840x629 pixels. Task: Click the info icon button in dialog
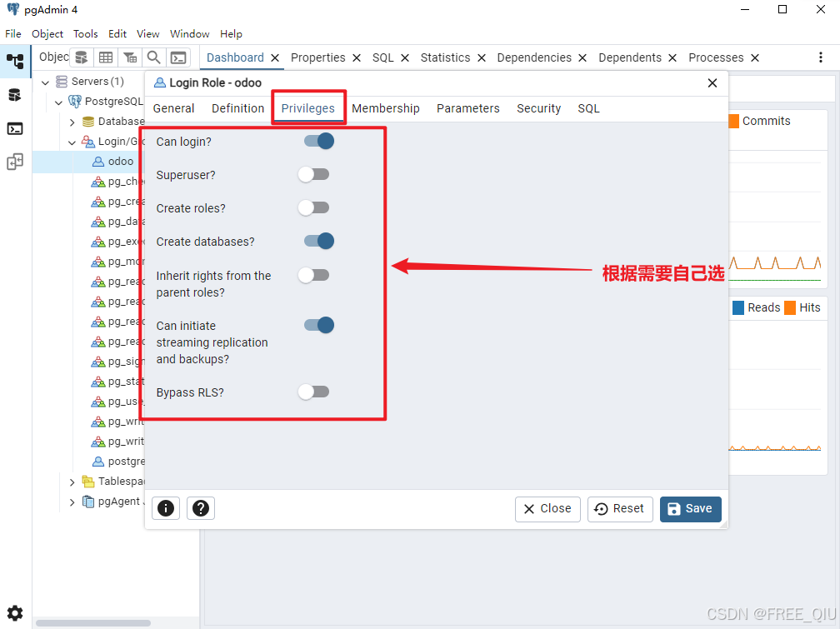[166, 508]
